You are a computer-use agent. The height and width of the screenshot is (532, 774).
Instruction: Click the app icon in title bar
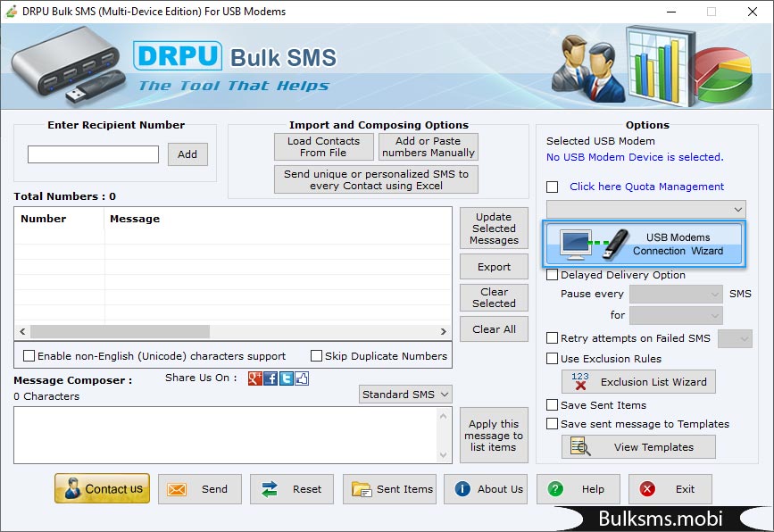click(x=12, y=12)
